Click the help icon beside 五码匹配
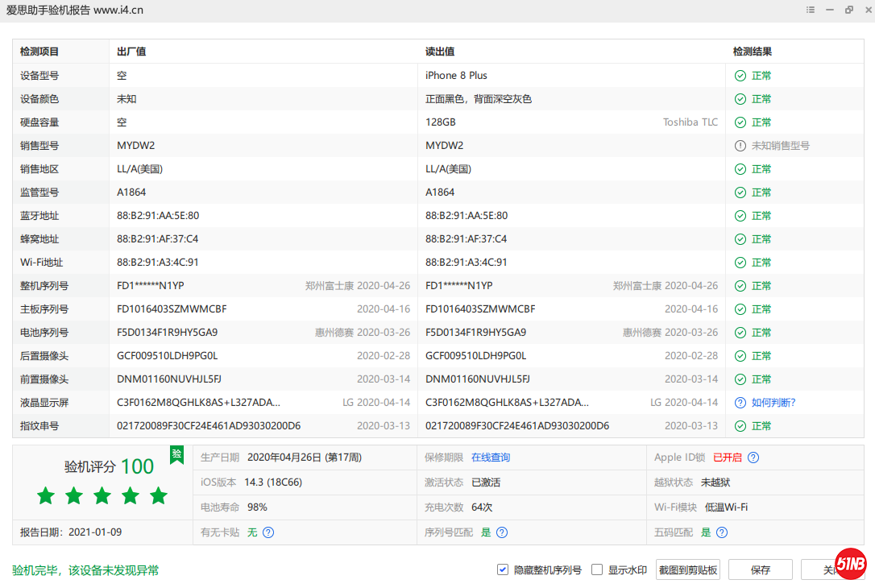Viewport: 875px width, 588px height. [x=722, y=532]
